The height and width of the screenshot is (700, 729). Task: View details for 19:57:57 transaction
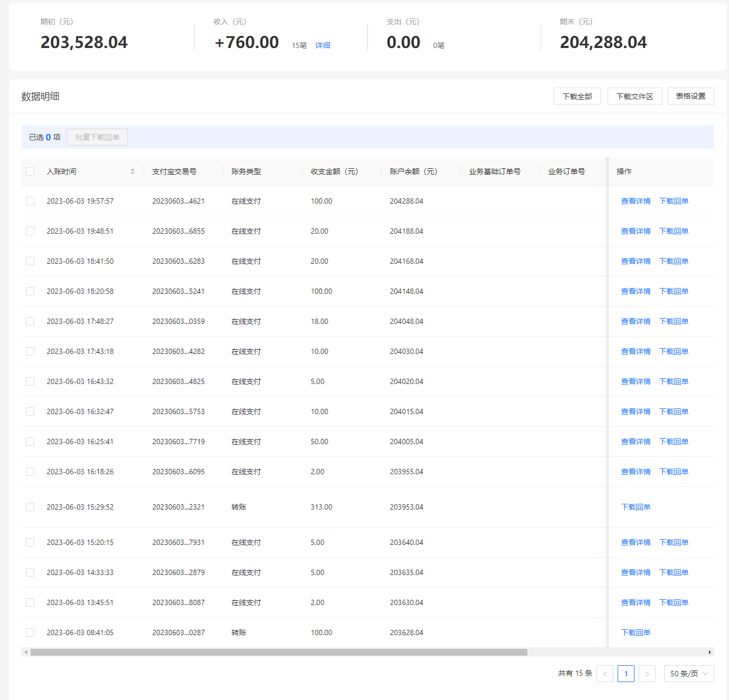click(636, 201)
